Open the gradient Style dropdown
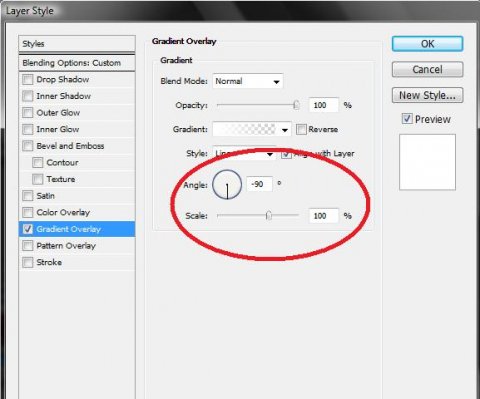This screenshot has height=399, width=480. coord(244,154)
